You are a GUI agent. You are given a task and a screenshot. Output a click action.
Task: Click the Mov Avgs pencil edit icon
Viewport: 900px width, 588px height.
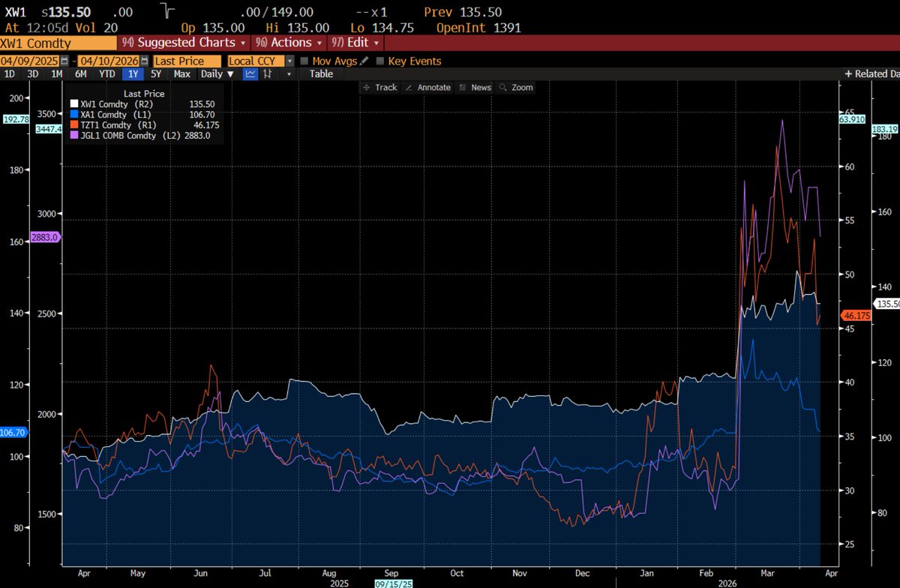(364, 61)
